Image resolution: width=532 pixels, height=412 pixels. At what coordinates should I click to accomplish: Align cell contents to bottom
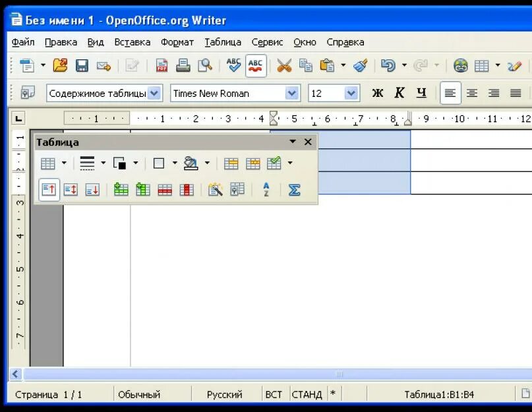tap(92, 189)
